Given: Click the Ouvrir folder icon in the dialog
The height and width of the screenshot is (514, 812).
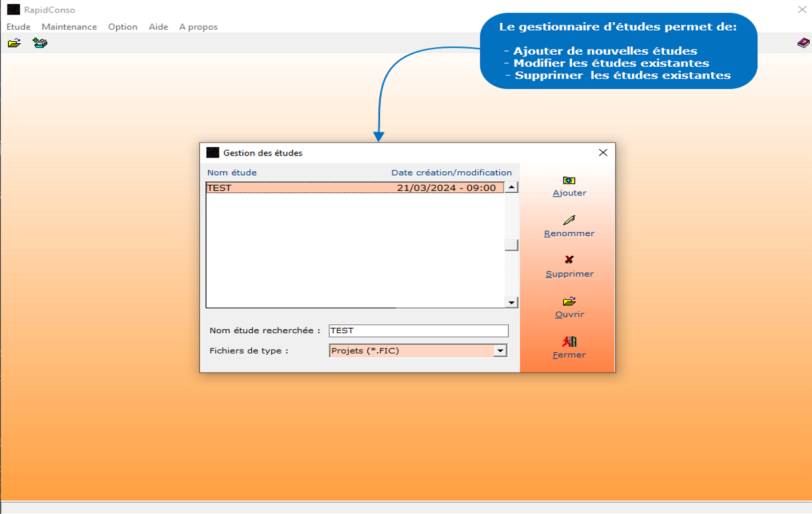Looking at the screenshot, I should point(569,301).
